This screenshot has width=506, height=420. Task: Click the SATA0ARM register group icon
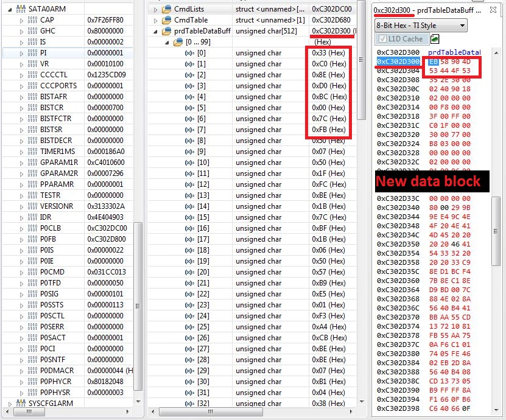pyautogui.click(x=21, y=9)
